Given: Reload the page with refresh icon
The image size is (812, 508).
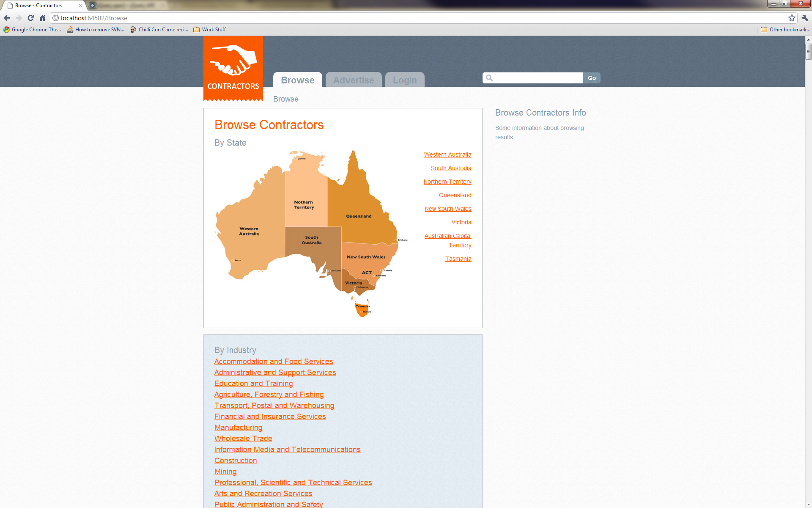Looking at the screenshot, I should pos(30,18).
